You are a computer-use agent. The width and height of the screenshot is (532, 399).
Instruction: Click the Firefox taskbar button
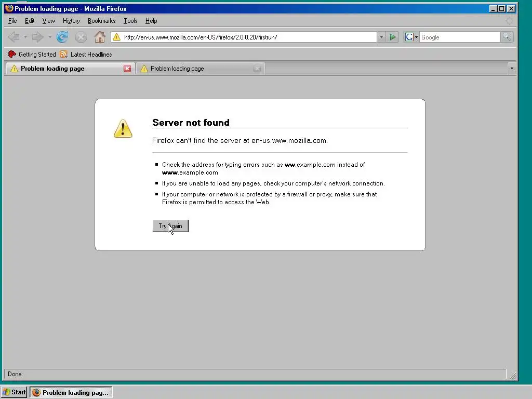[71, 392]
